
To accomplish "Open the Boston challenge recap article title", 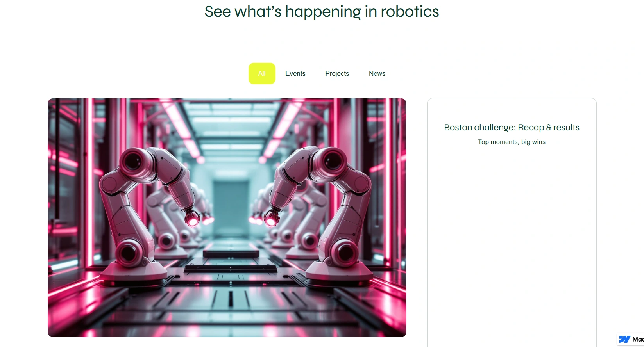I will tap(512, 128).
